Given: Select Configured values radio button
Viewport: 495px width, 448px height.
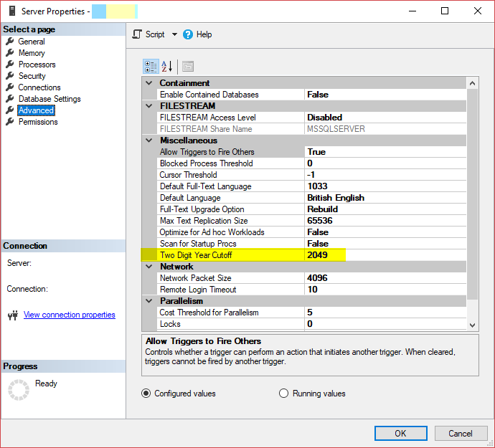Looking at the screenshot, I should click(x=146, y=394).
